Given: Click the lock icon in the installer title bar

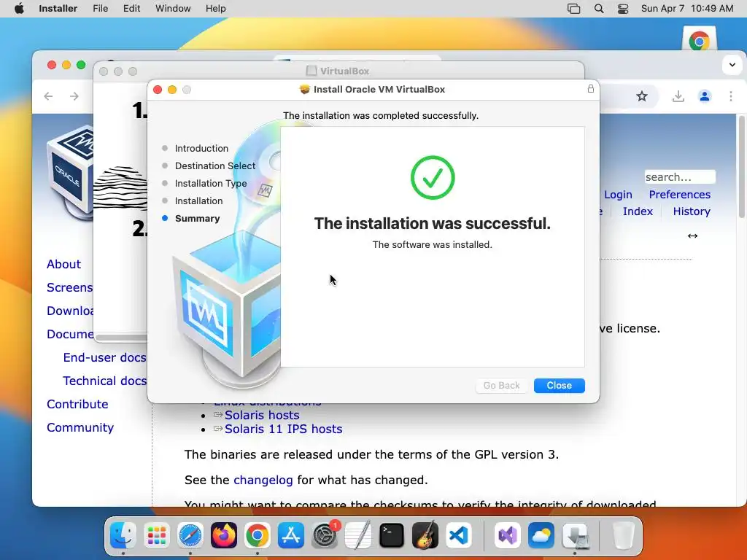Looking at the screenshot, I should [x=591, y=88].
